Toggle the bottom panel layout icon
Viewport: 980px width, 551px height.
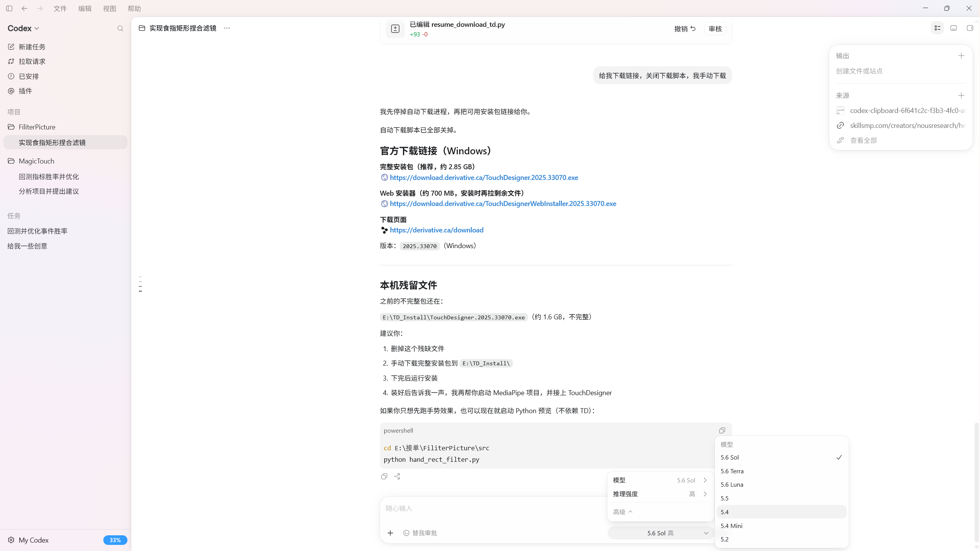tap(954, 28)
